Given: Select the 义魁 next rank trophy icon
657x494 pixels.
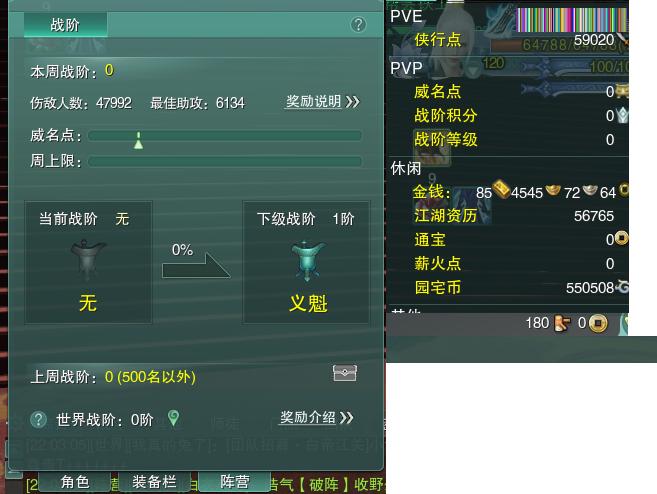Looking at the screenshot, I should (x=308, y=260).
